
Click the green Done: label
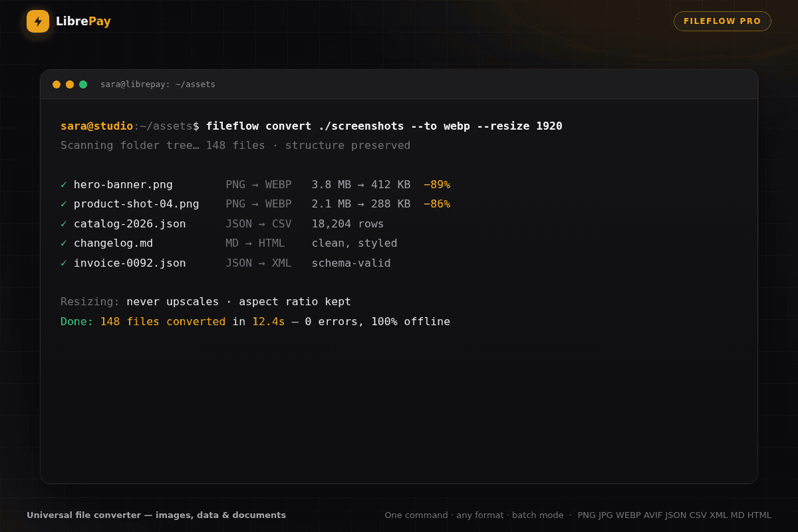point(77,321)
